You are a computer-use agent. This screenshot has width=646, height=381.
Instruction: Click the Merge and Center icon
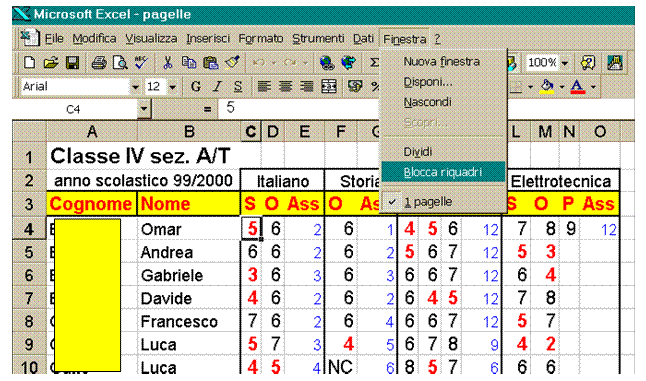click(329, 86)
